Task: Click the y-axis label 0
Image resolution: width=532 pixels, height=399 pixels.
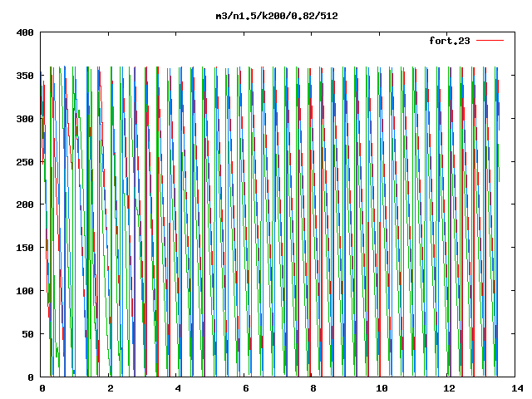Action: (31, 377)
